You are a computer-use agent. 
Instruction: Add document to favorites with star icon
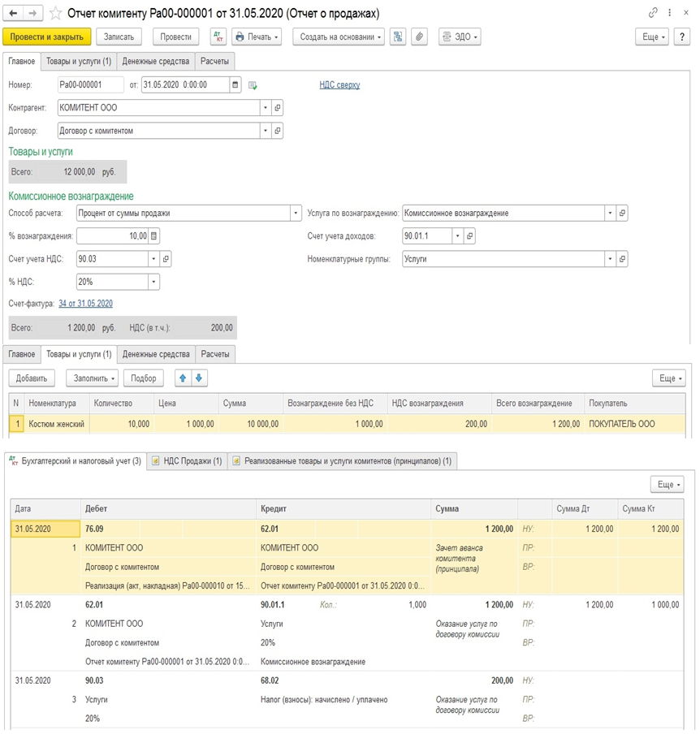click(56, 13)
